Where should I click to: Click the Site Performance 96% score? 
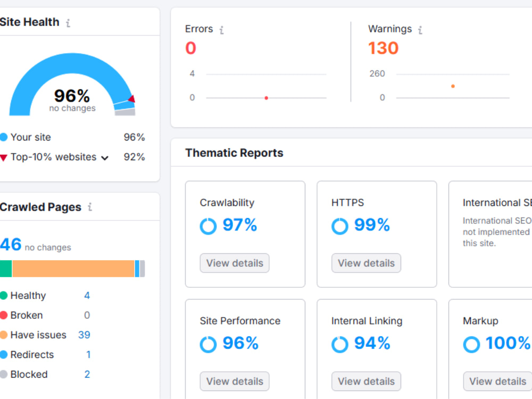coord(240,343)
